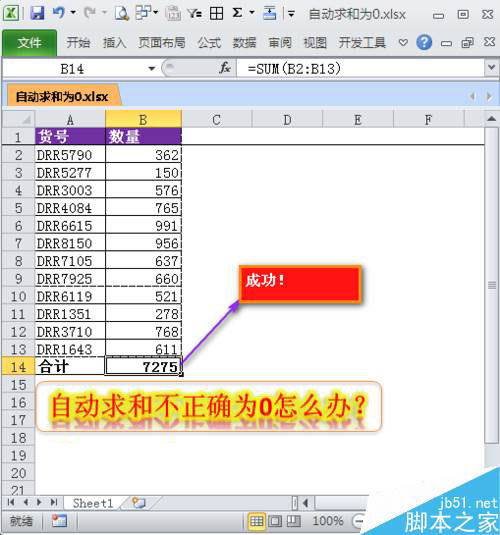Expand the ribbon with the chevron icon
The height and width of the screenshot is (535, 500).
click(x=403, y=43)
